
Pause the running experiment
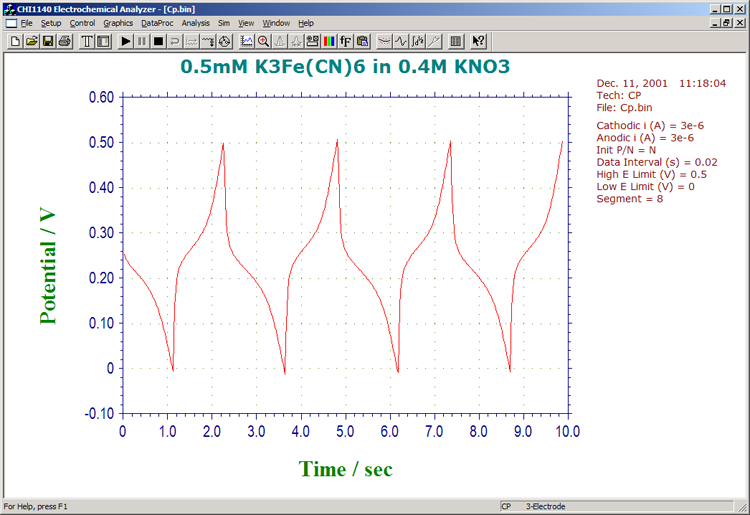click(142, 41)
